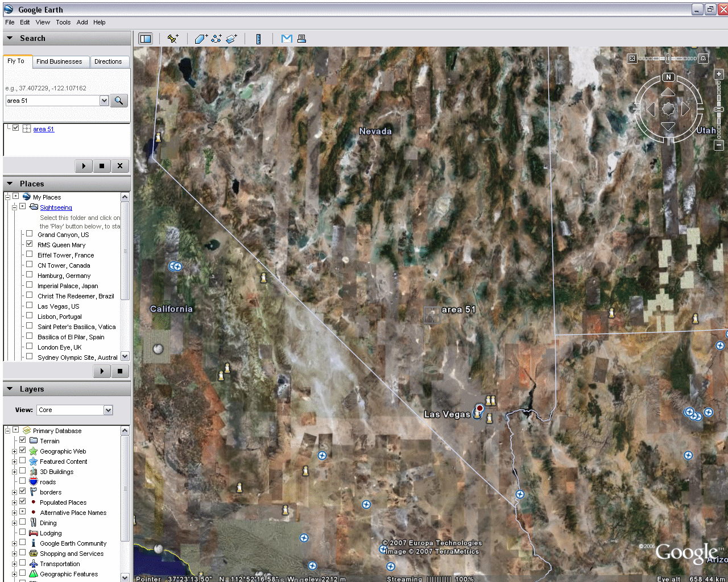728x582 pixels.
Task: Click the compass north N marker
Action: click(x=669, y=77)
